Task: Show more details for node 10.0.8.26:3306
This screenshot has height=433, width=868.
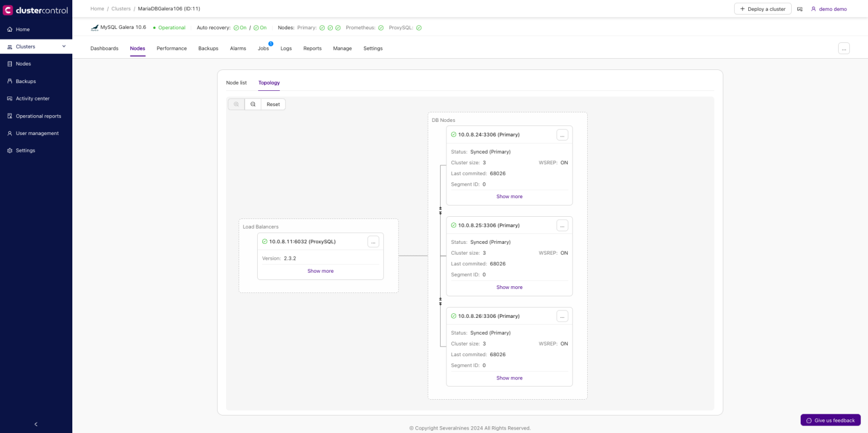Action: point(509,378)
